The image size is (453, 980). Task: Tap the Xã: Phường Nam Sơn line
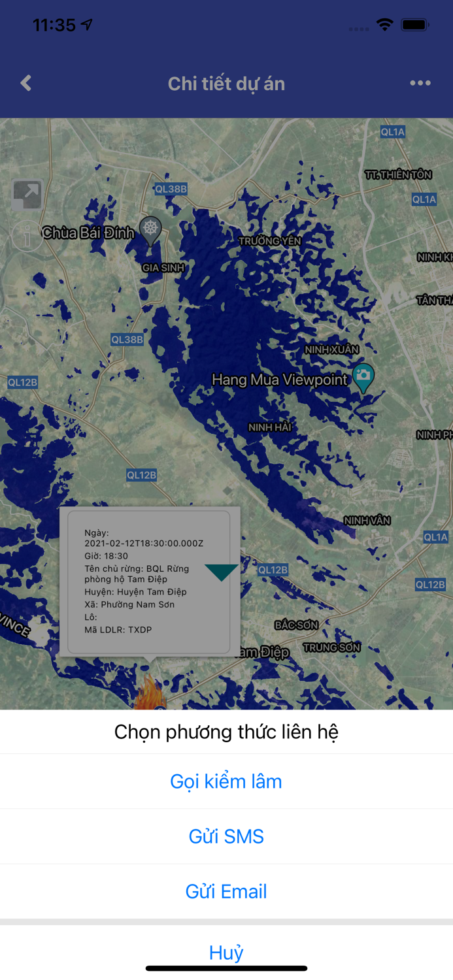click(129, 604)
